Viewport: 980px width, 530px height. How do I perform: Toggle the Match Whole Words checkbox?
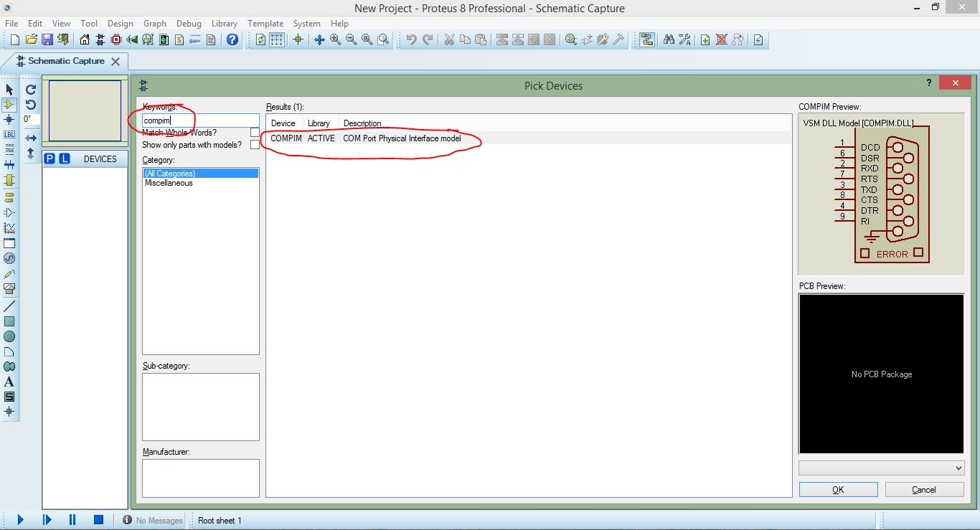tap(255, 133)
